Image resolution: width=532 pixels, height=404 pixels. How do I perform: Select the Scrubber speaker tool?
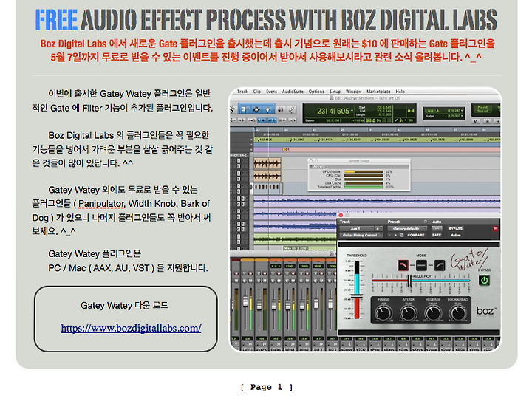coord(280,109)
